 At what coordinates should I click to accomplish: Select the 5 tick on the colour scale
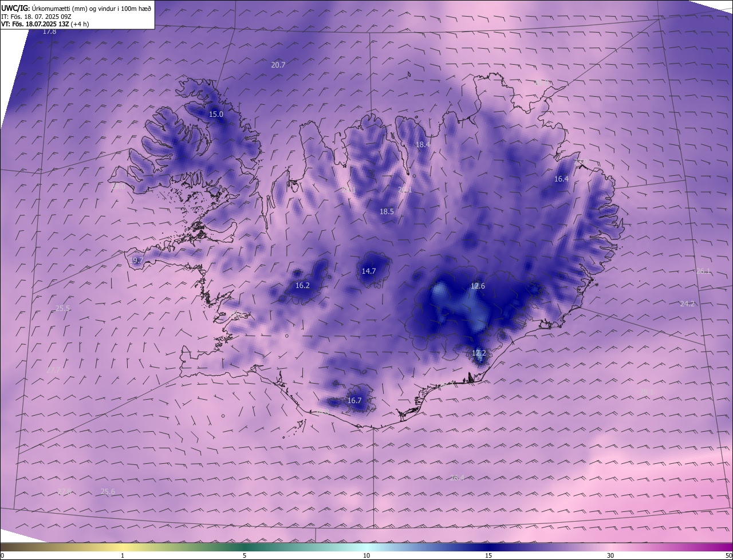245,555
